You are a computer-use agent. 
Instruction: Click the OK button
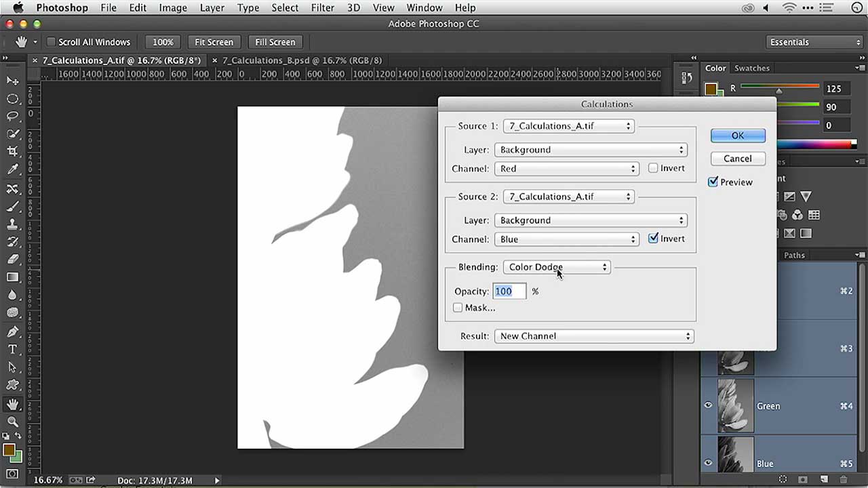pyautogui.click(x=738, y=135)
